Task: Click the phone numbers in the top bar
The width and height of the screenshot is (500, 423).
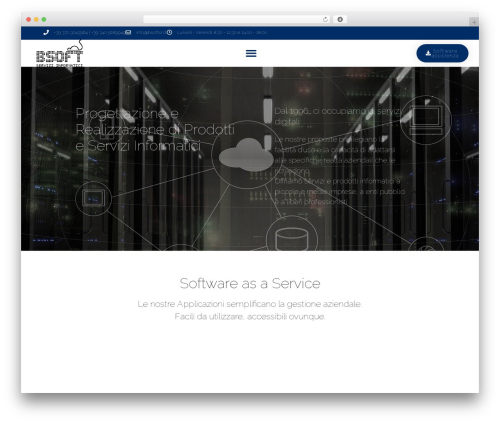Action: 89,32
